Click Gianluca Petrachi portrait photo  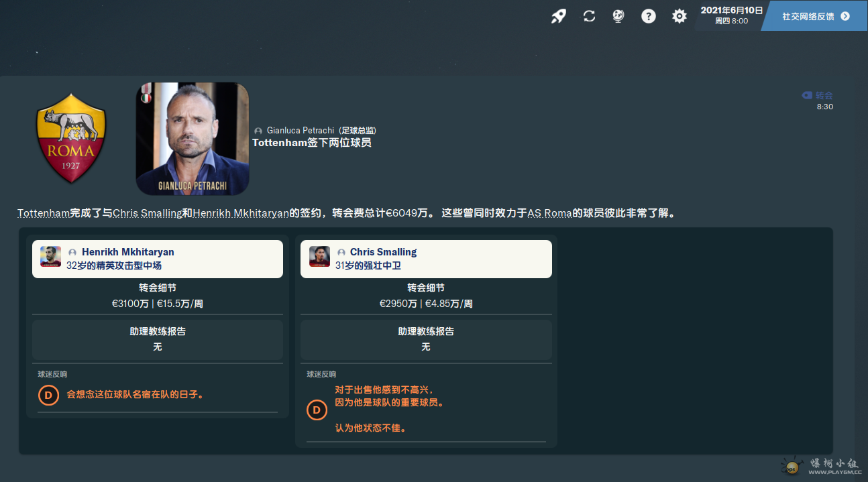pos(193,139)
